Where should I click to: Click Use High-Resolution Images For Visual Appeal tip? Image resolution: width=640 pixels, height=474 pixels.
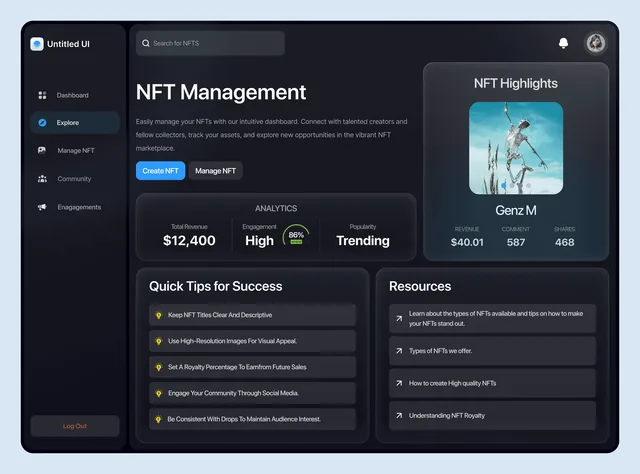click(x=252, y=341)
